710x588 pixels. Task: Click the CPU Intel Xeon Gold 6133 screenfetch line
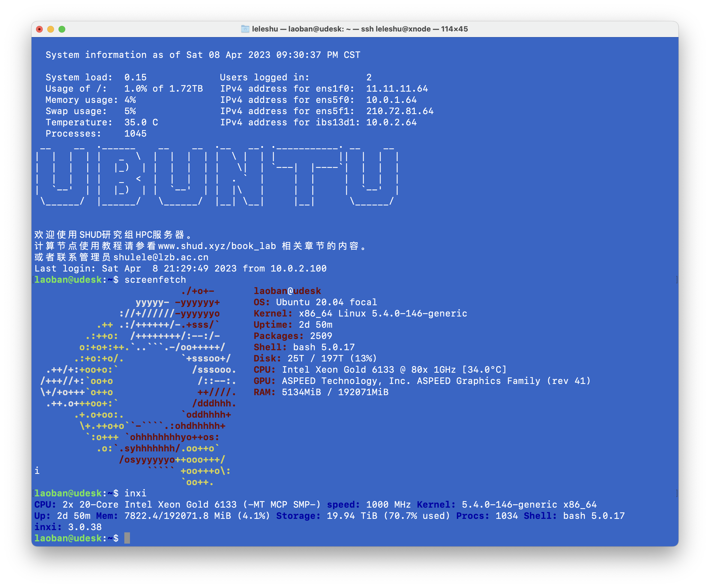coord(380,370)
